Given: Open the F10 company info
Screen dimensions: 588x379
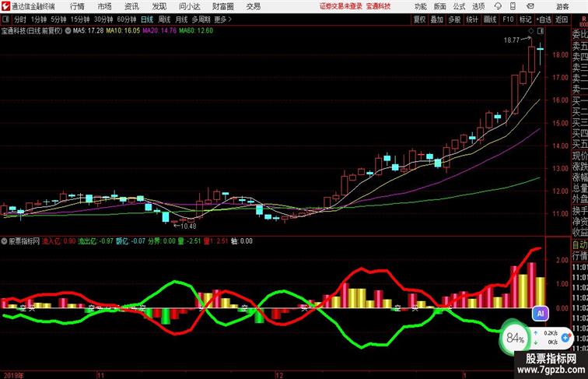Looking at the screenshot, I should coord(508,19).
